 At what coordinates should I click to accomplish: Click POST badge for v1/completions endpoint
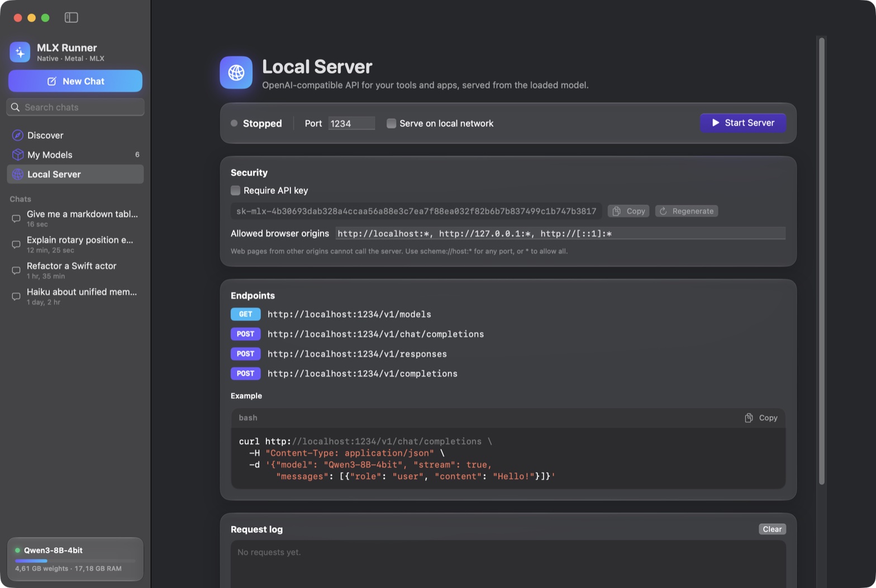coord(246,374)
